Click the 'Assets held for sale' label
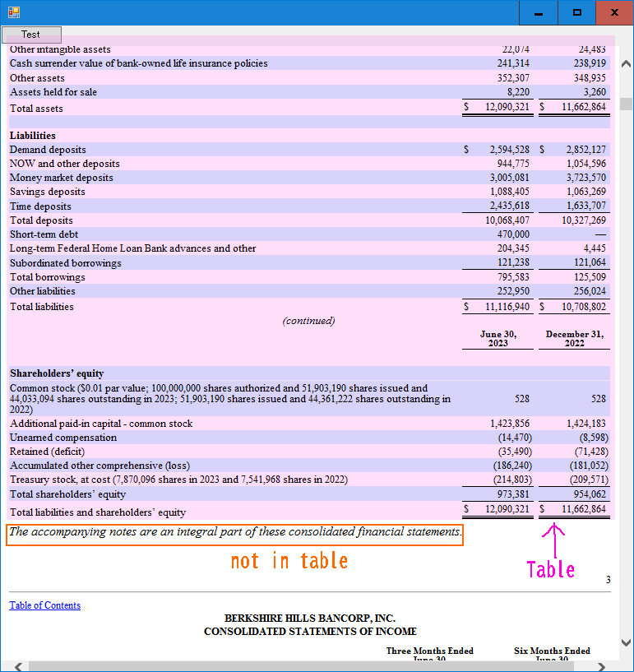The width and height of the screenshot is (634, 672). (53, 92)
